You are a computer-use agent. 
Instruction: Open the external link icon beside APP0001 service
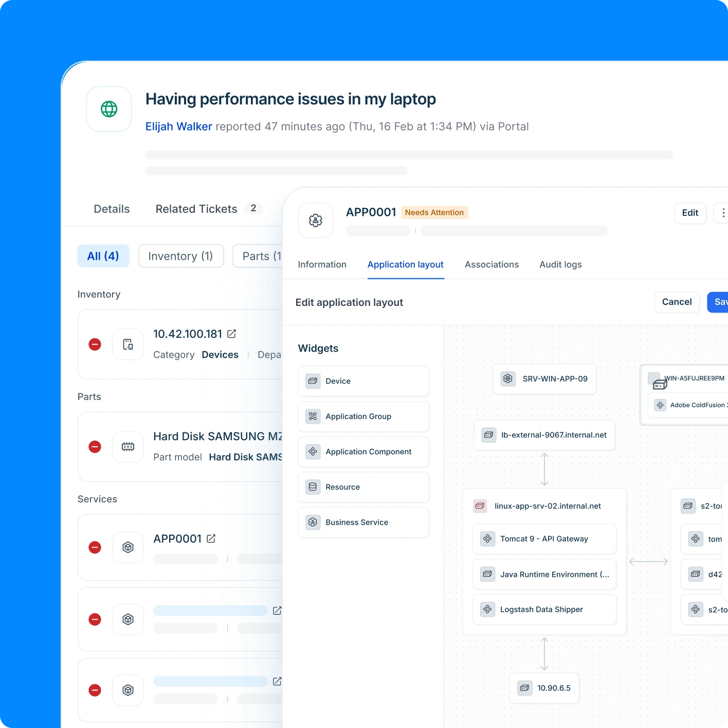pos(211,538)
